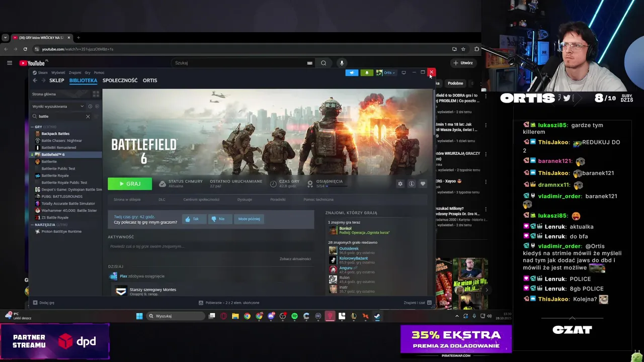The image size is (644, 362).
Task: Open Strona w sklepie link
Action: click(x=127, y=200)
